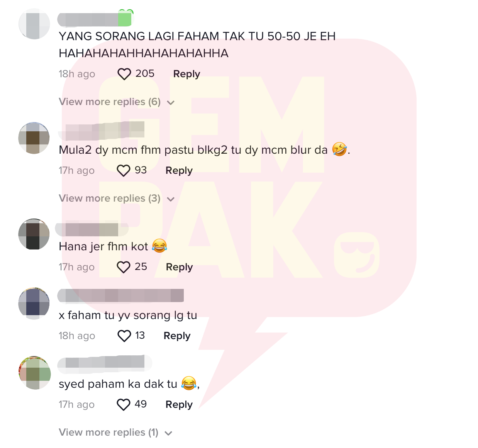Open the profile picture beside the 'x faham tu' comment
Viewport: 478px width, 448px height.
(x=34, y=303)
